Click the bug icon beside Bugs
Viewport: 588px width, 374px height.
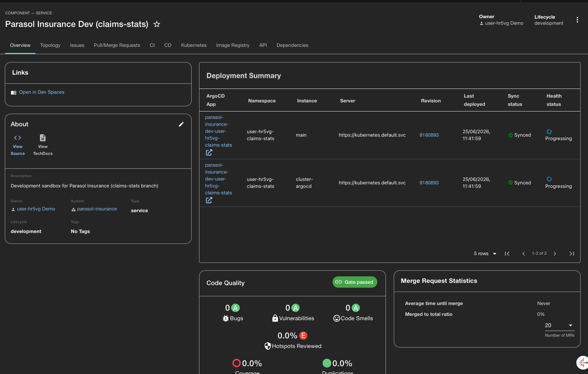click(225, 318)
